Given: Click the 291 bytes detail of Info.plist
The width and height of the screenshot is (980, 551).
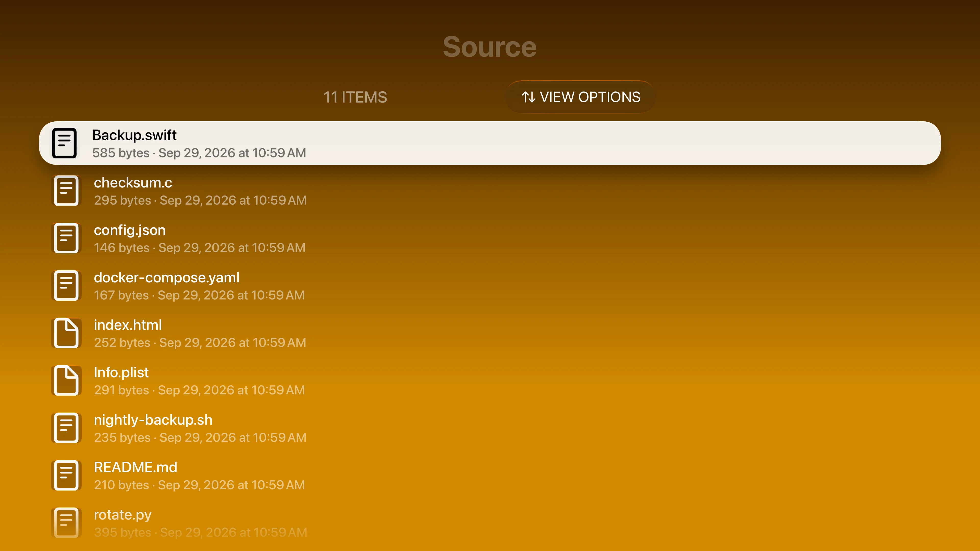Looking at the screenshot, I should (199, 390).
